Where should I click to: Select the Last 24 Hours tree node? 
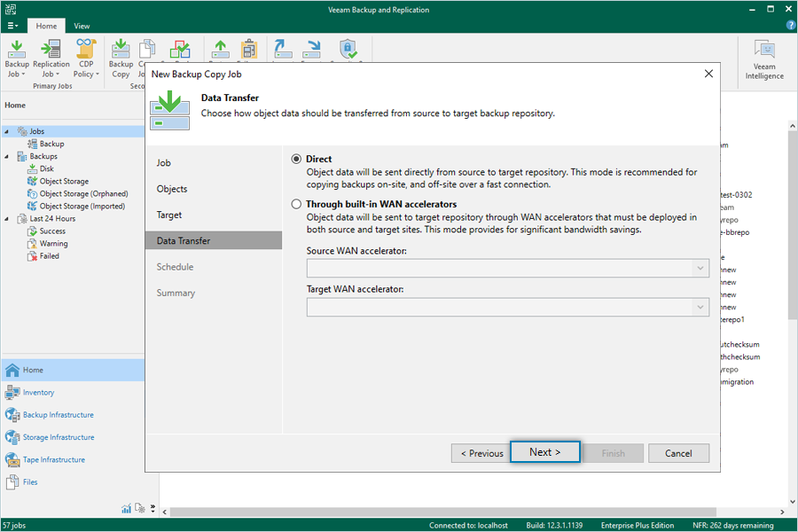[52, 219]
